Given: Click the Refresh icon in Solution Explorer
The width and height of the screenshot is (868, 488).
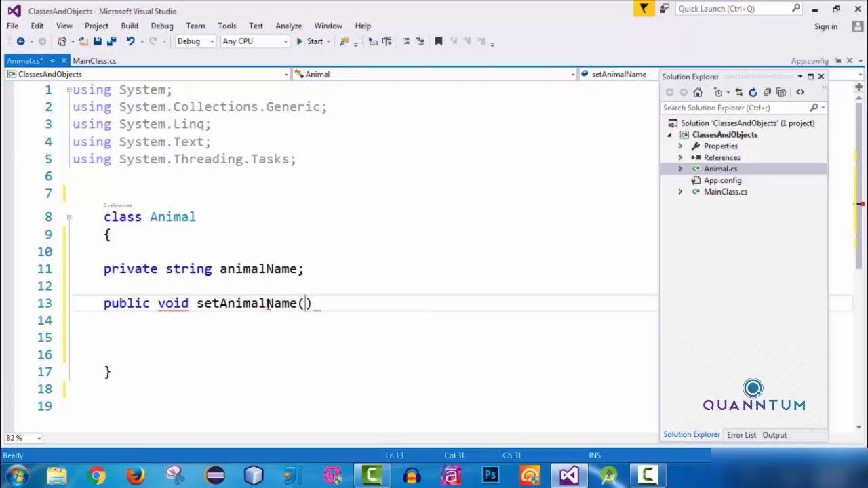Looking at the screenshot, I should tap(753, 92).
